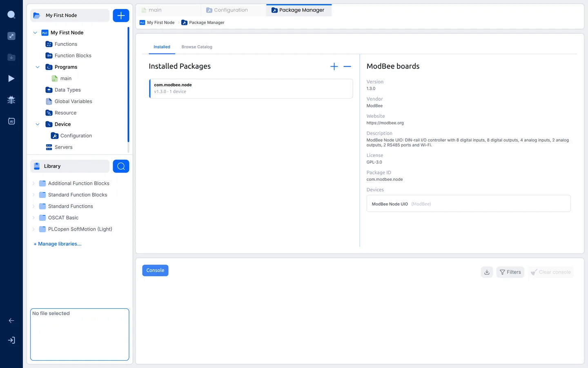The width and height of the screenshot is (588, 368).
Task: Open Configuration under Device in the tree
Action: click(76, 136)
